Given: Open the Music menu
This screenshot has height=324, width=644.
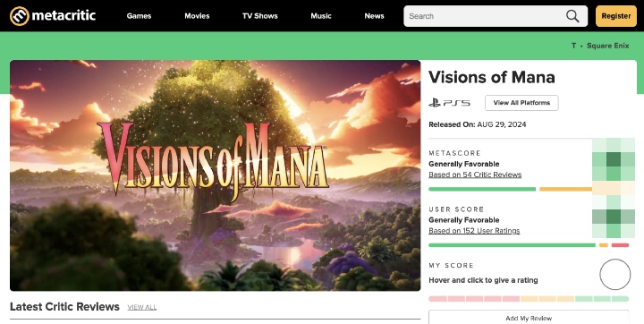Looking at the screenshot, I should tap(321, 16).
